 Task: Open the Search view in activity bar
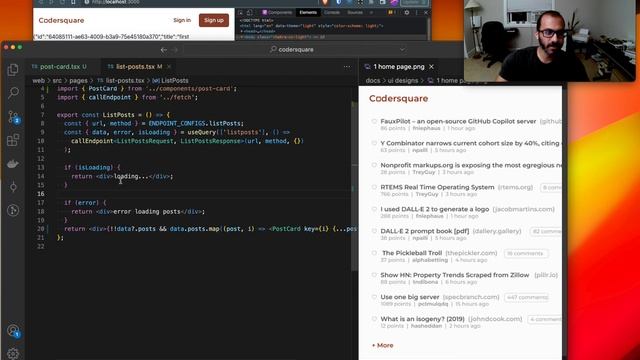tap(13, 93)
